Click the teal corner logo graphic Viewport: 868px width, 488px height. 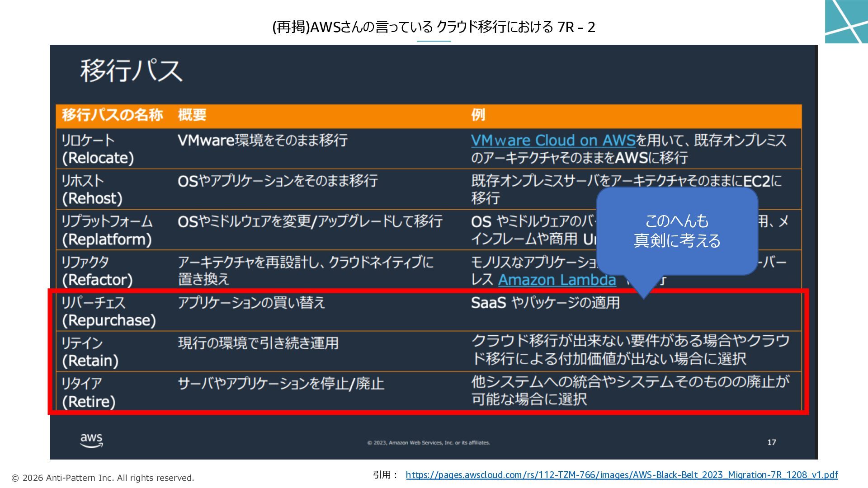tap(846, 21)
